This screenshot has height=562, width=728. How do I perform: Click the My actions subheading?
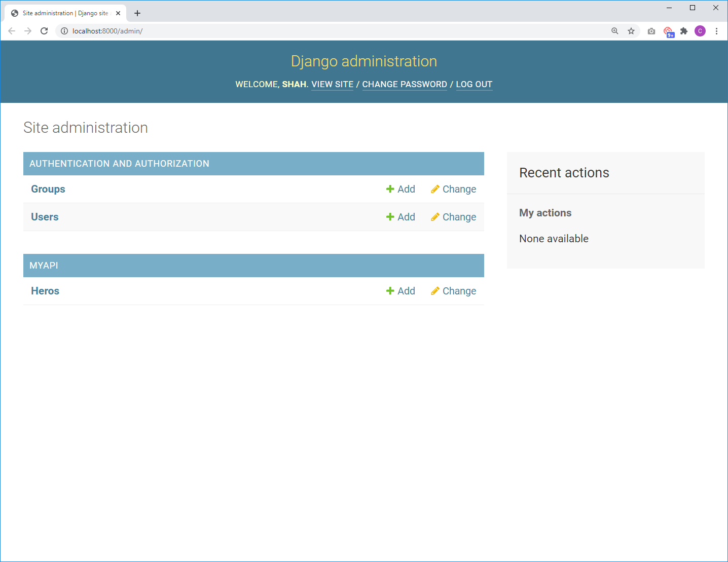(x=545, y=213)
